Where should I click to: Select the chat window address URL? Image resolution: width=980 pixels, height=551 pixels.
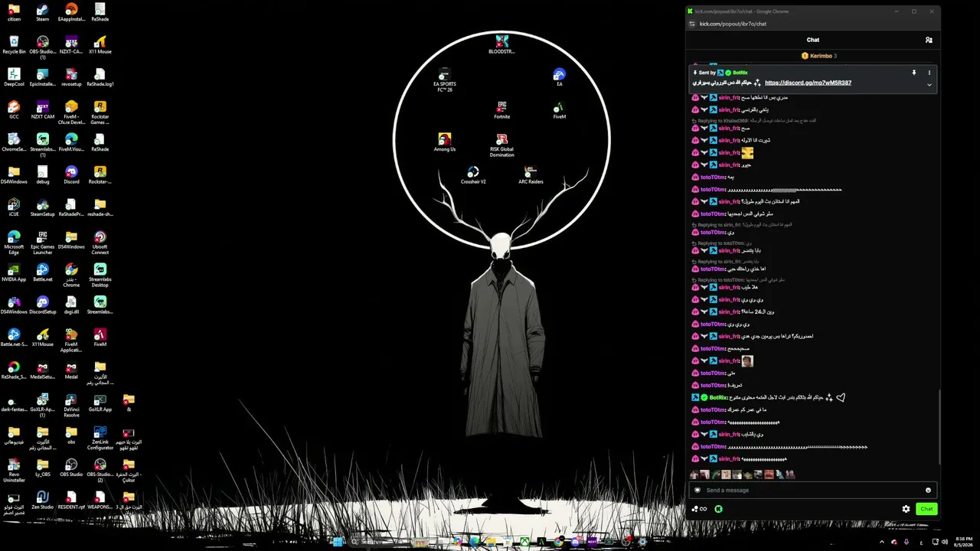[733, 24]
